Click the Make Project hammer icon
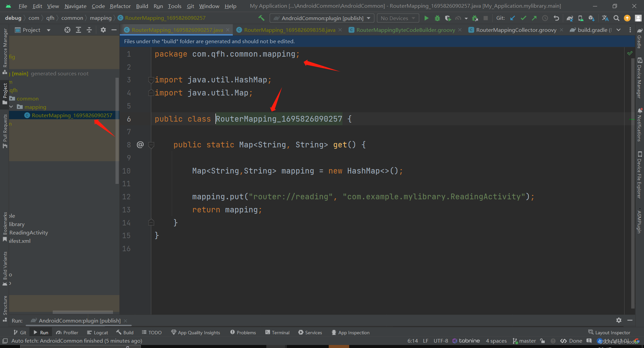 pyautogui.click(x=261, y=18)
